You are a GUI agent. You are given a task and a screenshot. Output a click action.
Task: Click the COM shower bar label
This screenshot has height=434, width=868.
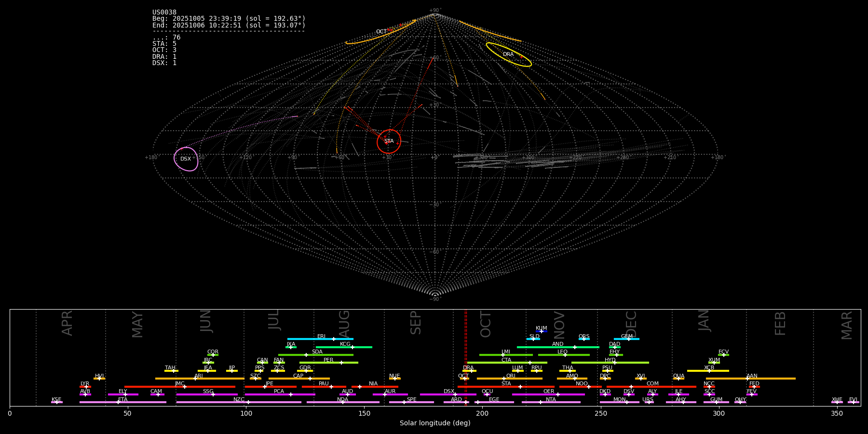(x=653, y=384)
